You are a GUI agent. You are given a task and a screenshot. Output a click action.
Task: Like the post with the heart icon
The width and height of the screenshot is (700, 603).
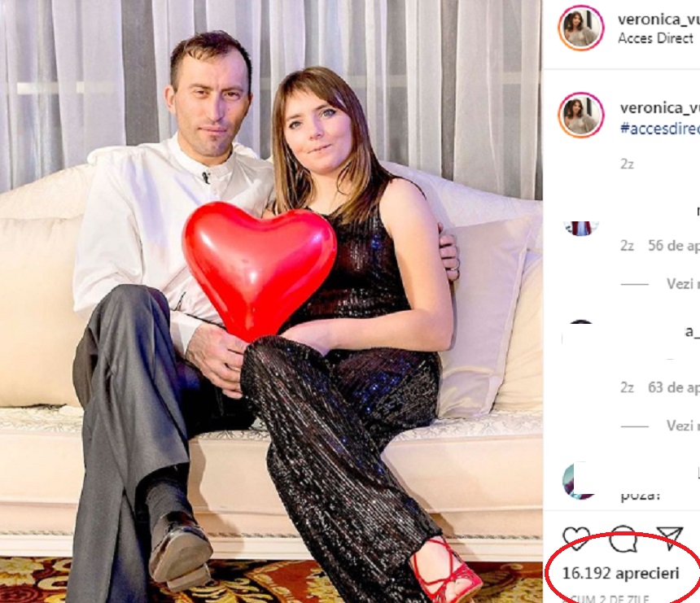[x=576, y=538]
